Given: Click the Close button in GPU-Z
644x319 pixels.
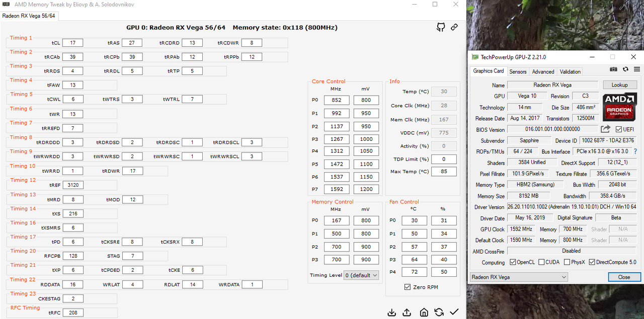Looking at the screenshot, I should click(x=624, y=277).
